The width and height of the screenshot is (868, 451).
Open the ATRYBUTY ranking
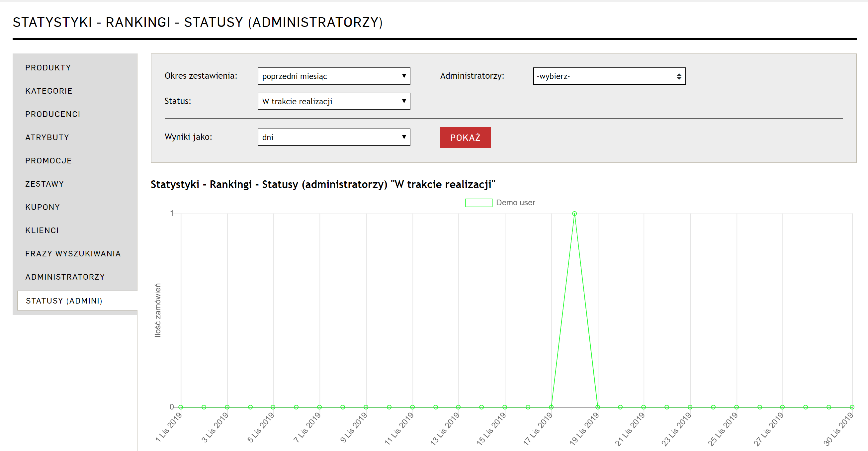point(47,137)
